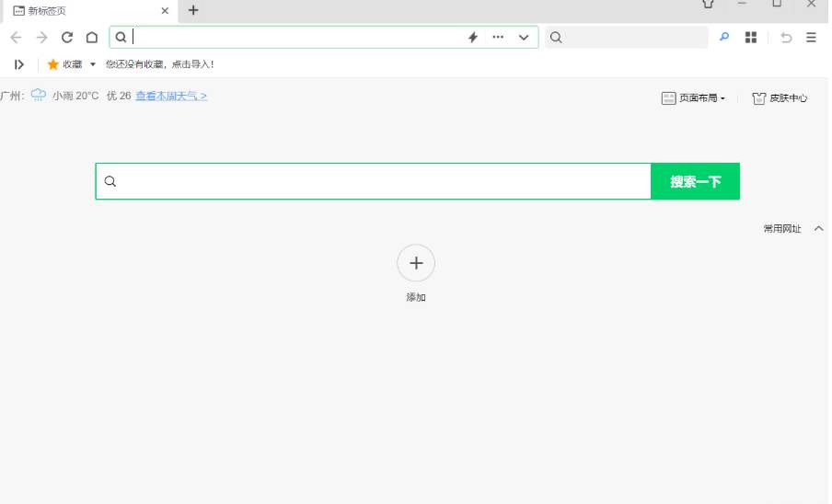Click the back navigation arrow
832x504 pixels.
point(16,38)
